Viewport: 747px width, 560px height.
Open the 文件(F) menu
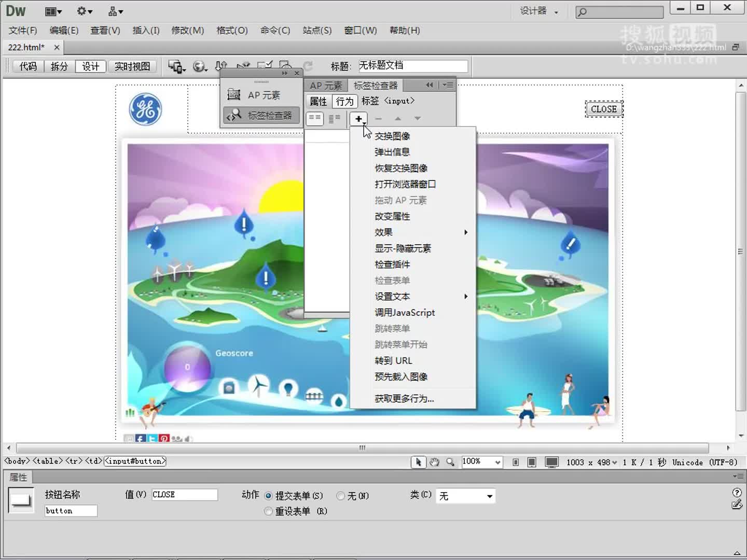(23, 31)
